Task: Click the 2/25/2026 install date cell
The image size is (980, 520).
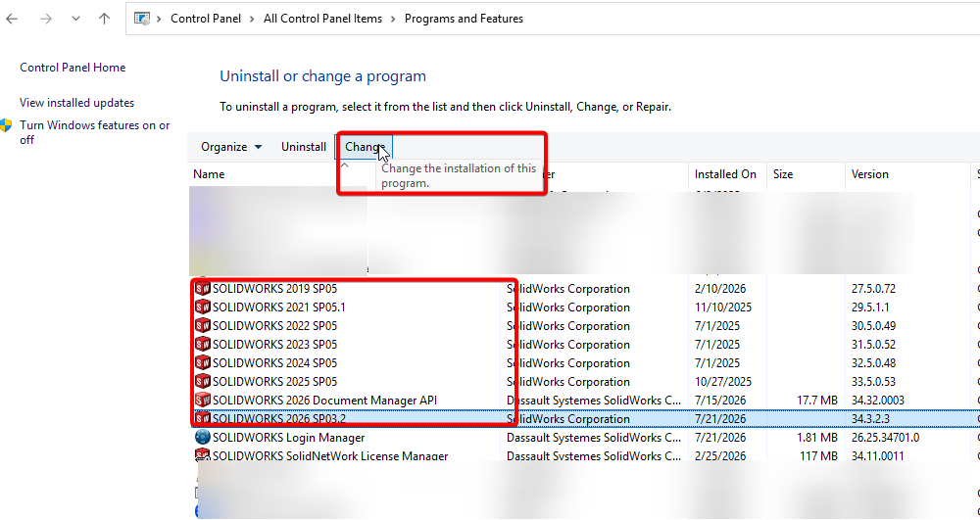Action: (720, 455)
